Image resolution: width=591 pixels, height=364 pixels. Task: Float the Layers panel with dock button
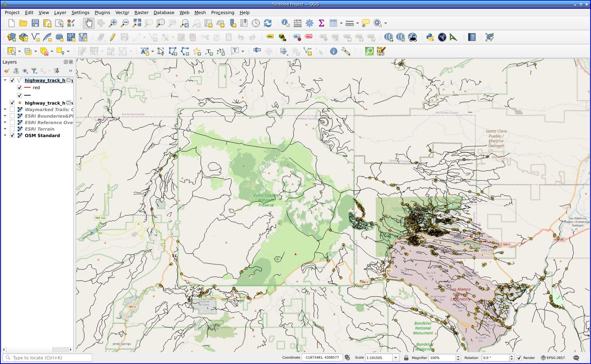66,62
